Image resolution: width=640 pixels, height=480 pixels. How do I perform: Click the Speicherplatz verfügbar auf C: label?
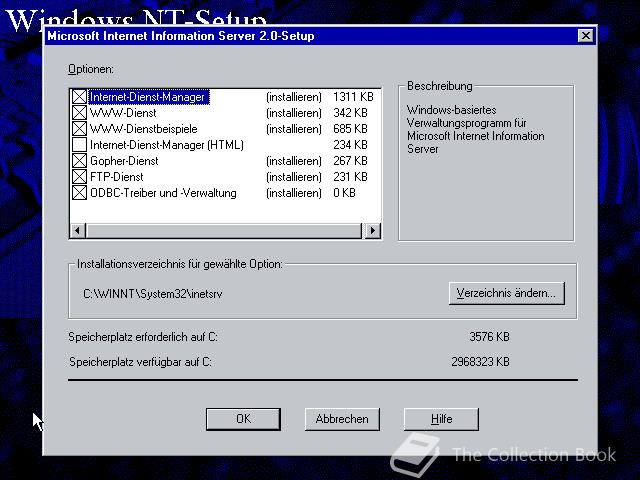[140, 362]
